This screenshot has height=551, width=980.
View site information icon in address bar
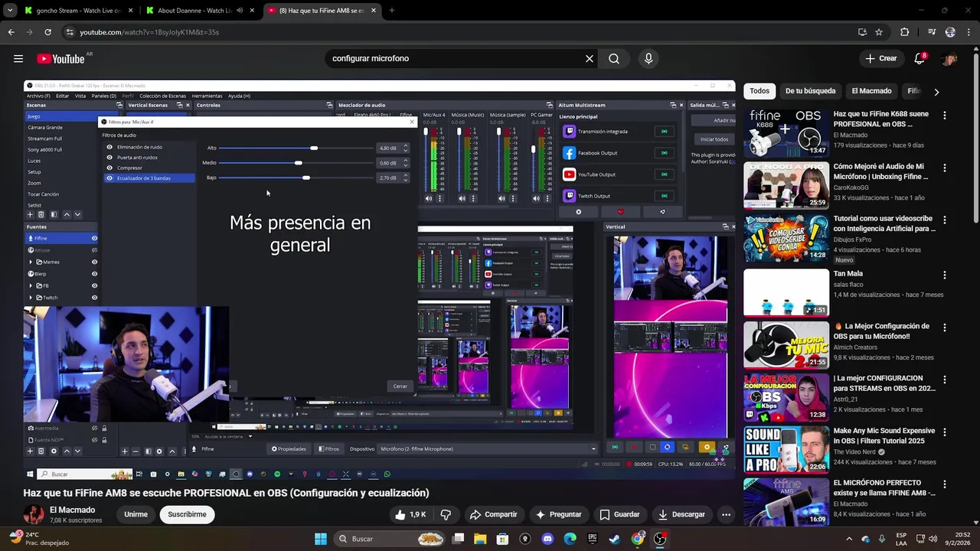[x=70, y=32]
